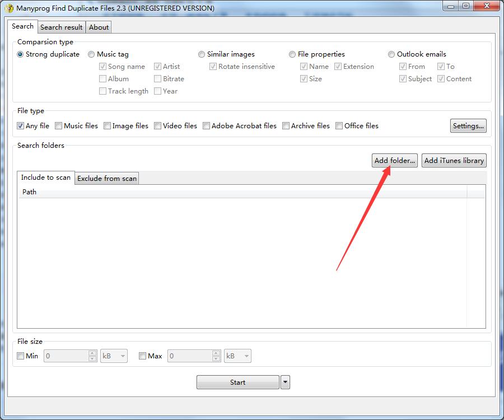Select Include to scan tab
504x420 pixels.
click(x=46, y=178)
